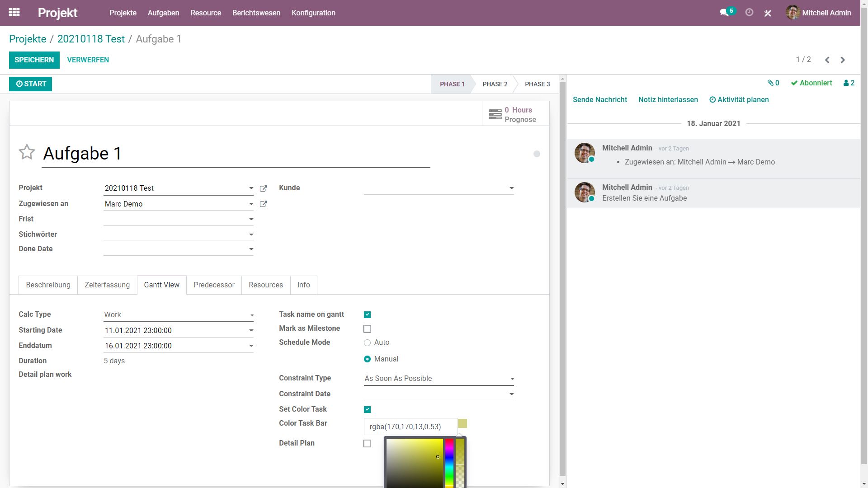Enable Mark as Milestone checkbox
This screenshot has height=488, width=868.
(x=367, y=329)
